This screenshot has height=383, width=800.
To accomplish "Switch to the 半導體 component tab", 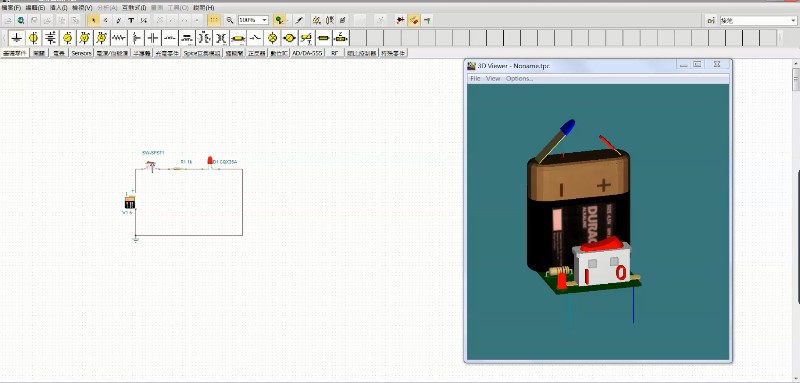I will click(x=142, y=53).
